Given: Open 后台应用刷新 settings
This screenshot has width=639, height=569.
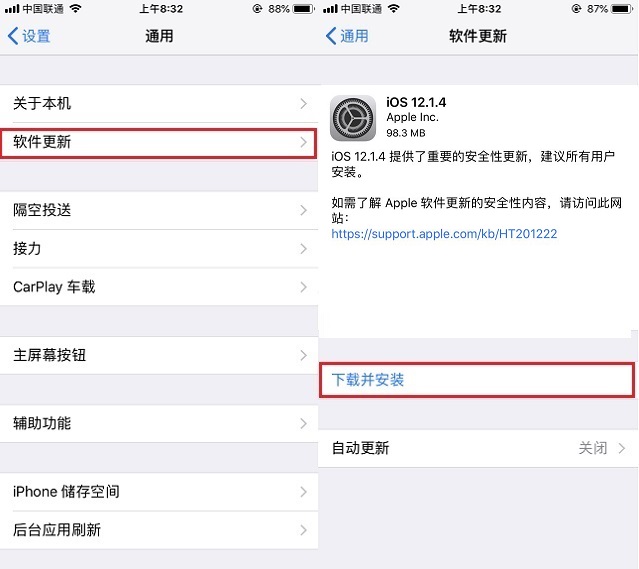Looking at the screenshot, I should click(x=159, y=530).
